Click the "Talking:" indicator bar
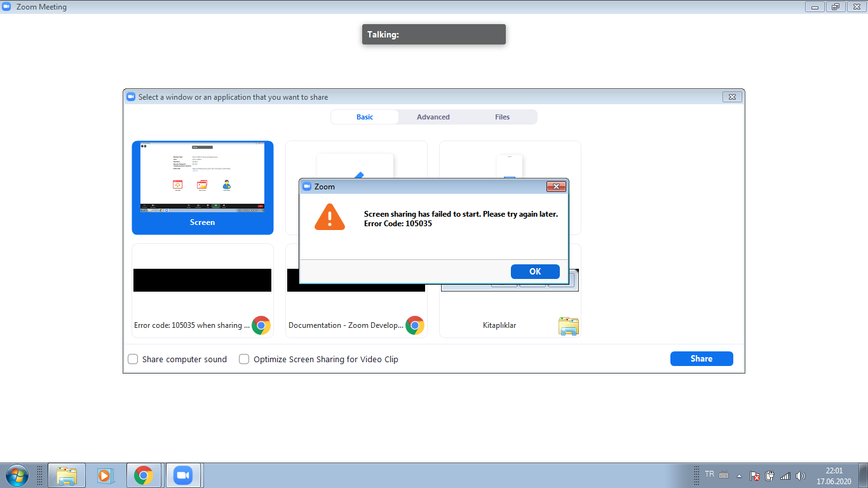This screenshot has height=488, width=868. (434, 34)
